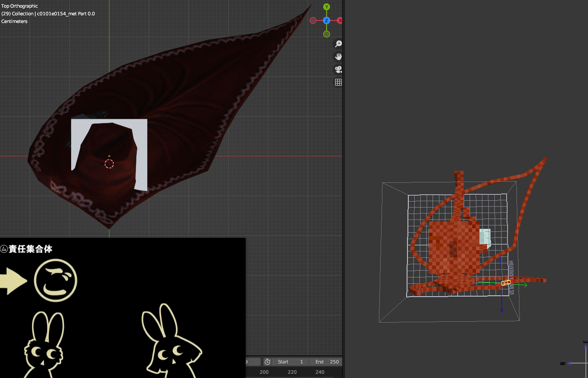Click the hand pan view icon
The width and height of the screenshot is (588, 378).
tap(338, 57)
